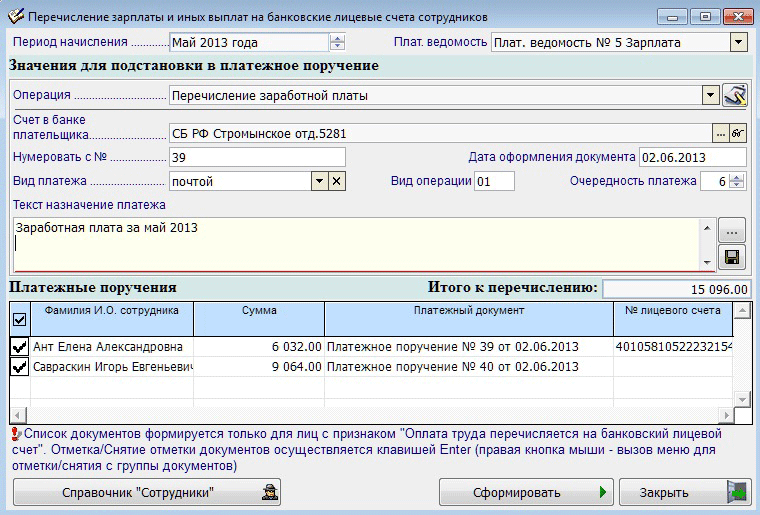Click the account number cell 4010581052232154
760x515 pixels.
pyautogui.click(x=673, y=347)
